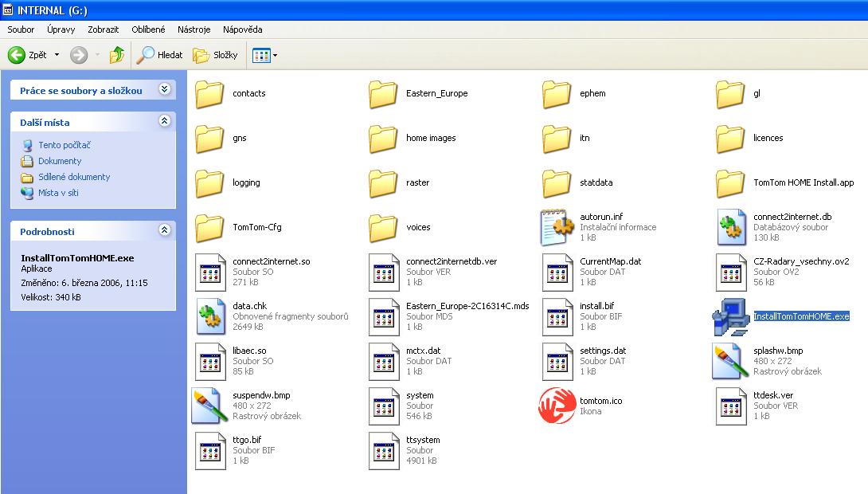868x494 pixels.
Task: Open the view mode dropdown arrow
Action: pyautogui.click(x=276, y=56)
